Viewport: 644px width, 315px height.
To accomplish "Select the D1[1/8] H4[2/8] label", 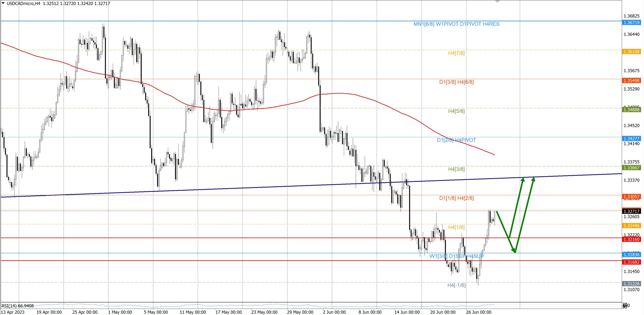I will point(456,198).
